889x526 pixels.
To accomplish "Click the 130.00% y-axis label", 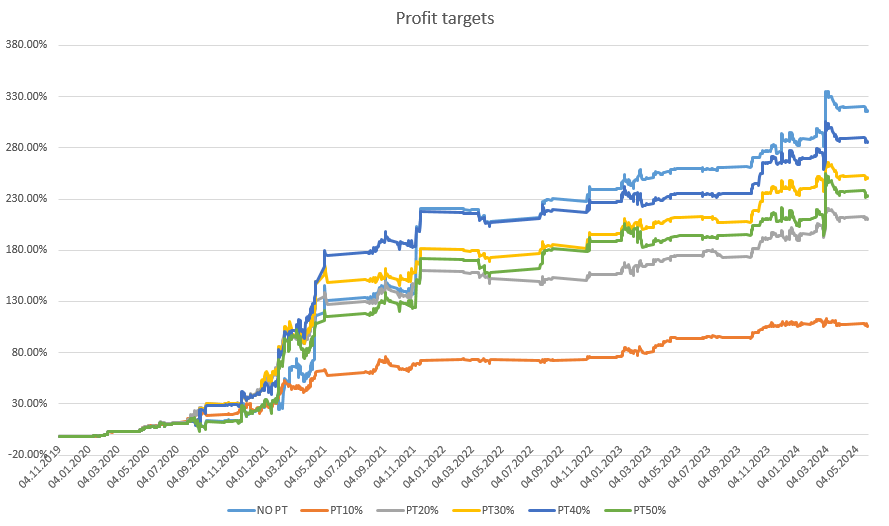I will 27,301.
